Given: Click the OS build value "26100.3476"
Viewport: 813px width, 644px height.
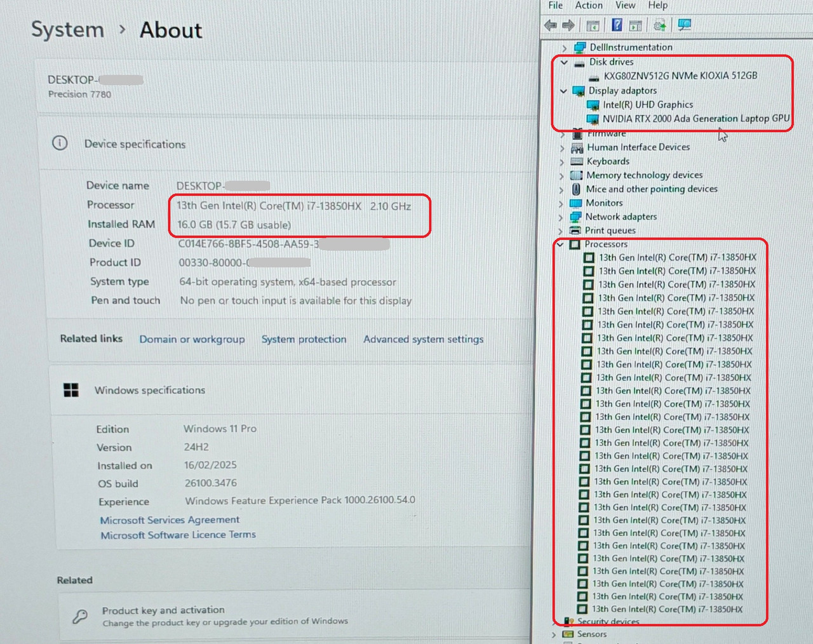Looking at the screenshot, I should point(211,483).
